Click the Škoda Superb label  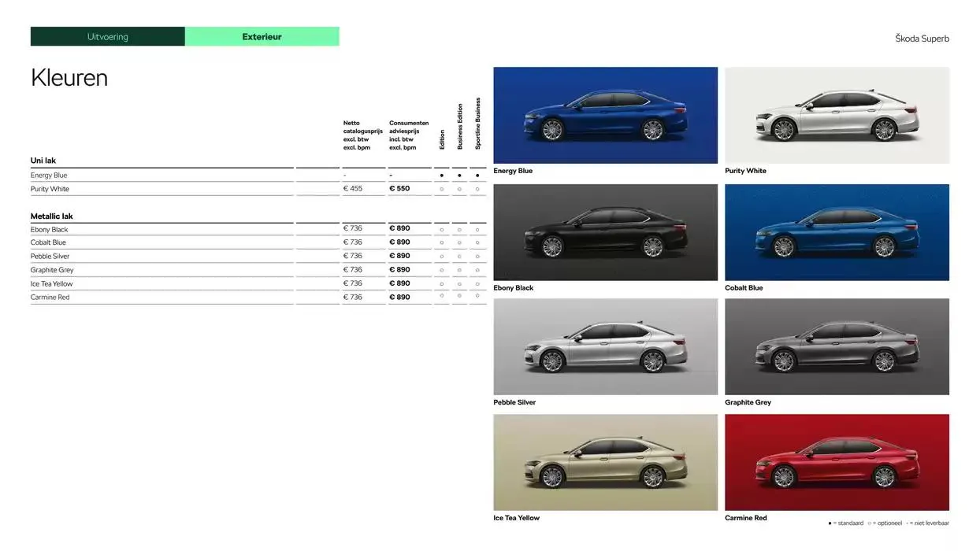click(922, 38)
